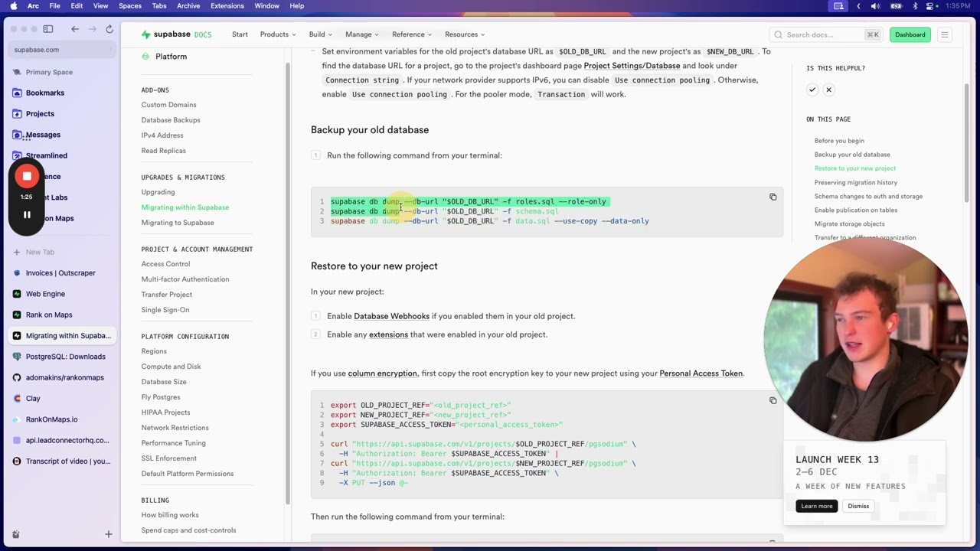This screenshot has height=551, width=980.
Task: Stop the screen recording with red button
Action: (x=27, y=176)
